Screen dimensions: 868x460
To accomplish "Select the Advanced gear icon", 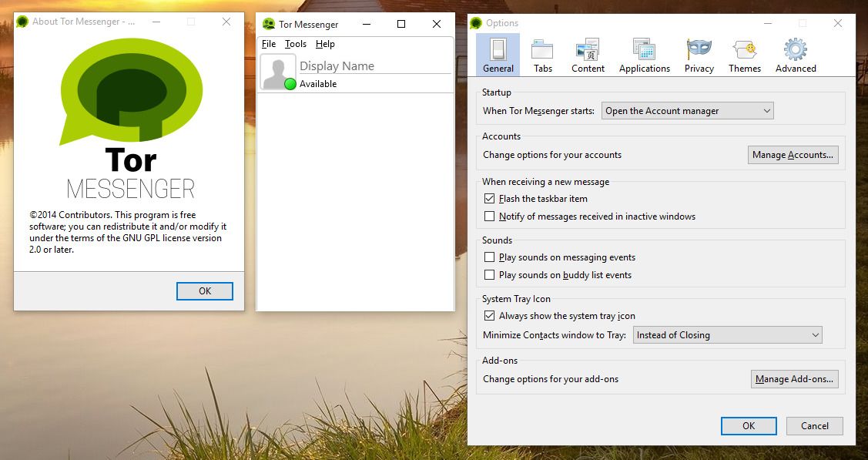I will click(795, 52).
